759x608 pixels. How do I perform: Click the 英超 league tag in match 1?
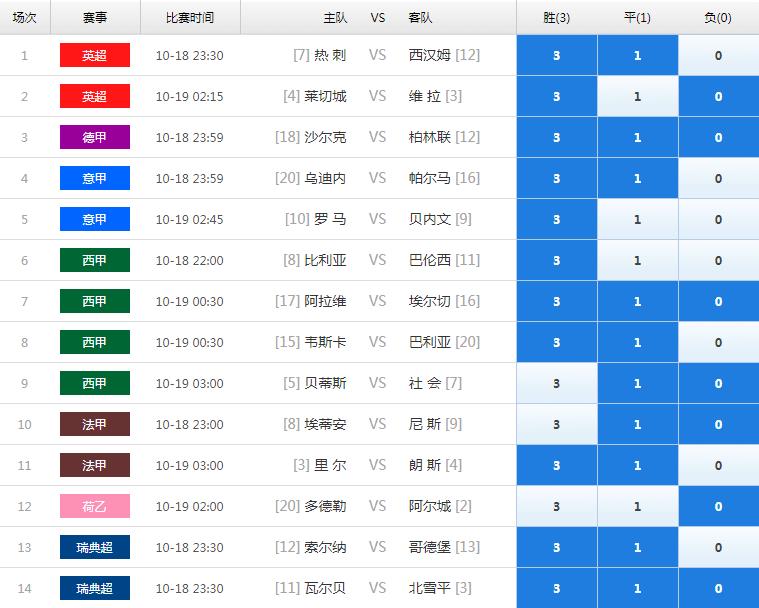point(95,55)
